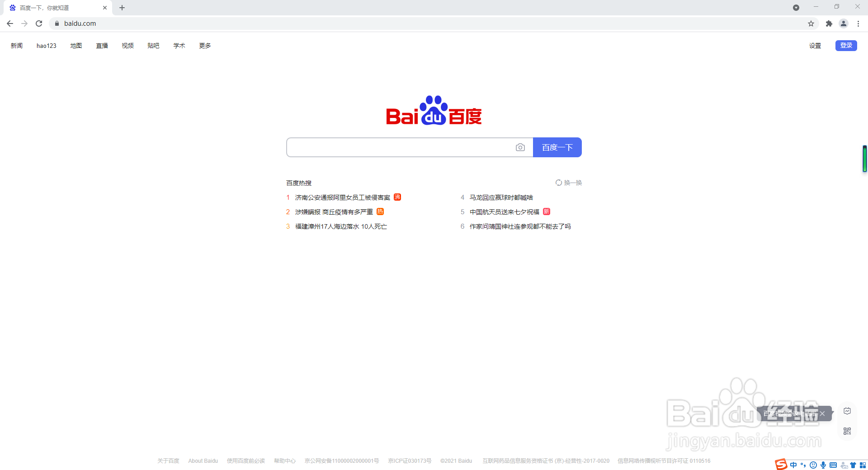This screenshot has height=470, width=868.
Task: Open the 百度热搜 heading link
Action: pyautogui.click(x=299, y=183)
